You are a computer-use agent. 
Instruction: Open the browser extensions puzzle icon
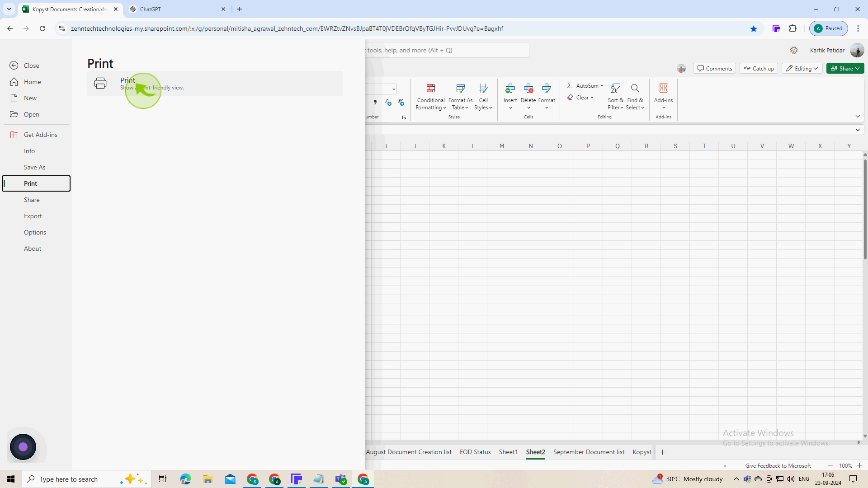[x=793, y=28]
